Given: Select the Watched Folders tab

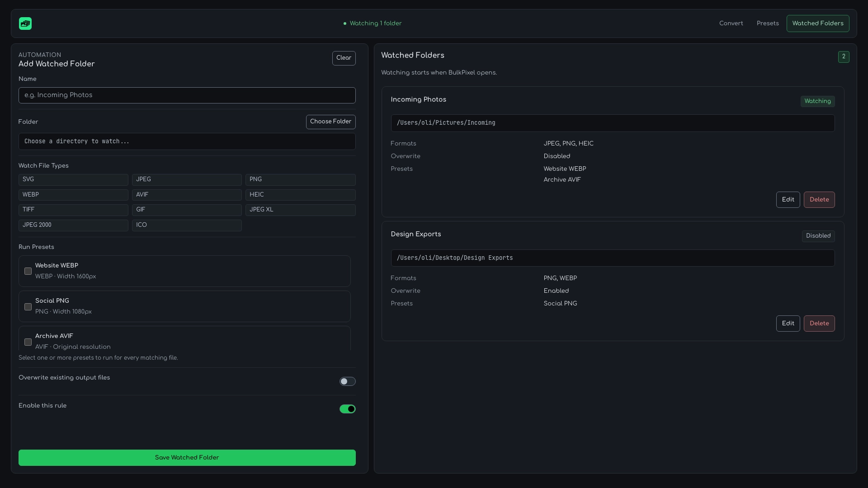Looking at the screenshot, I should coord(818,23).
